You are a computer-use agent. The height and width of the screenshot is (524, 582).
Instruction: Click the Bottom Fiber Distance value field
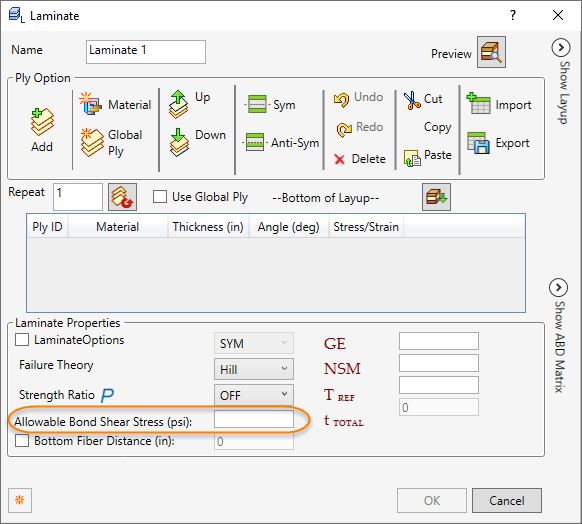(254, 441)
